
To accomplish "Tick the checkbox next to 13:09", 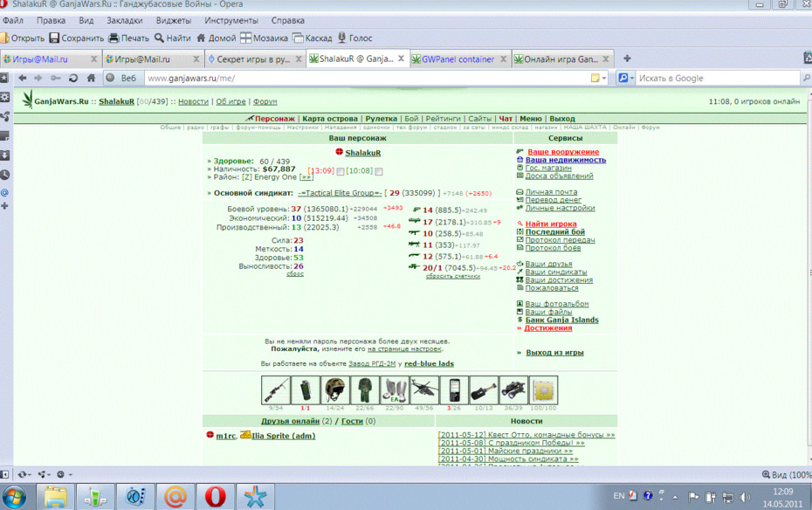I will [341, 171].
